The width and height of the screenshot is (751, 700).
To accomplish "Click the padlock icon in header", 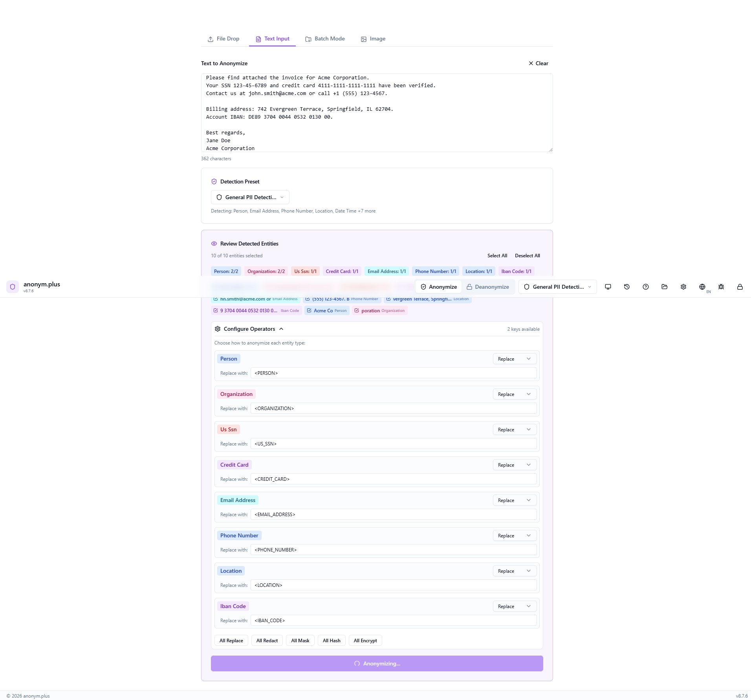I will click(x=740, y=287).
